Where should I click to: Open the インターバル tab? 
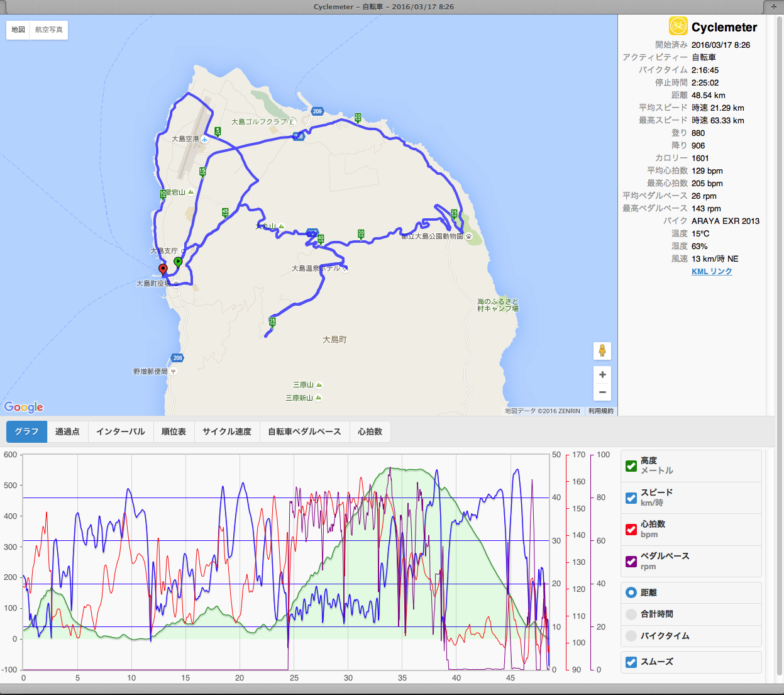[x=121, y=431]
